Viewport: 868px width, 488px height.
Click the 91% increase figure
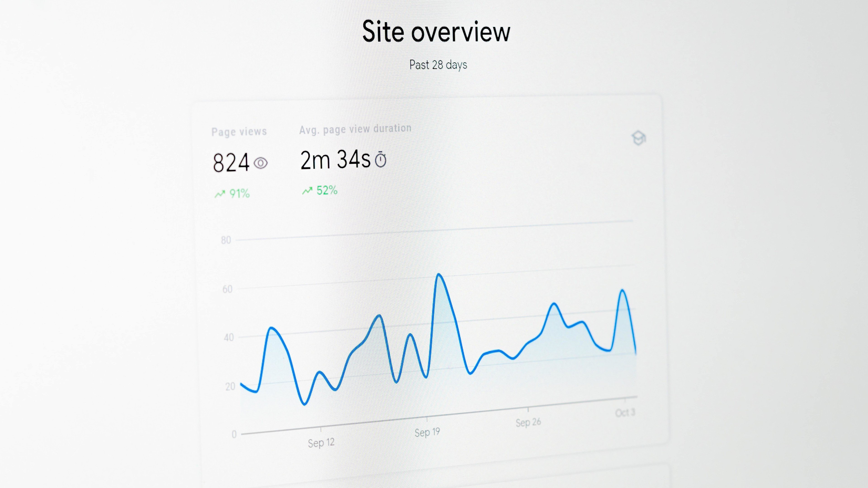coord(240,193)
